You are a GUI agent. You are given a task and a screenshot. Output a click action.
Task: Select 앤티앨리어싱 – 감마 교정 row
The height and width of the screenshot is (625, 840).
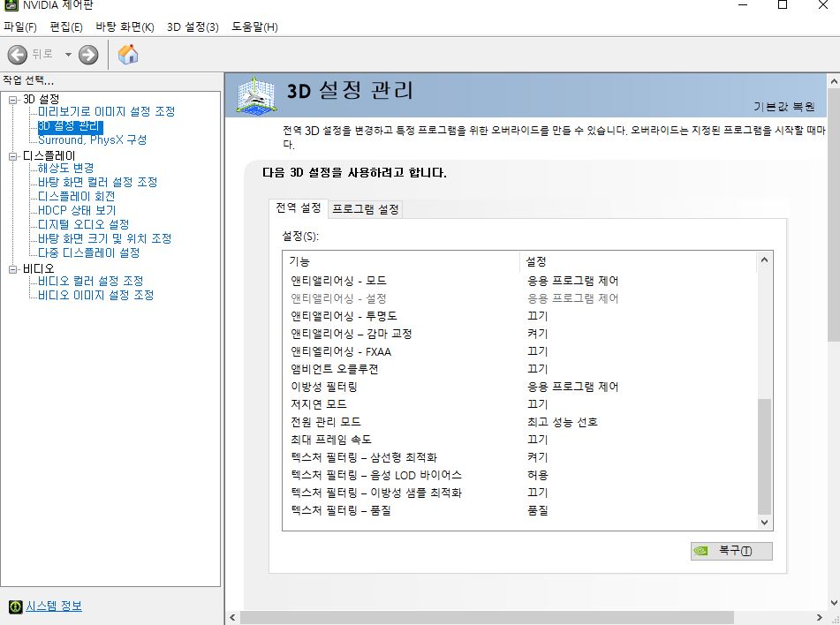519,334
